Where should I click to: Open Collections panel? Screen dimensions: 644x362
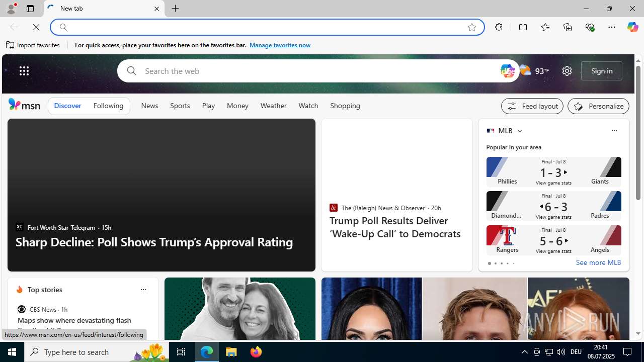point(568,27)
